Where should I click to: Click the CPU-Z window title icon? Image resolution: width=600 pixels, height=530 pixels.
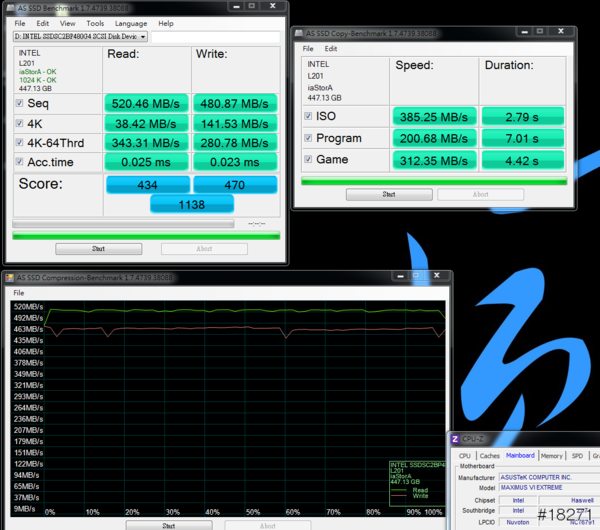[x=457, y=438]
